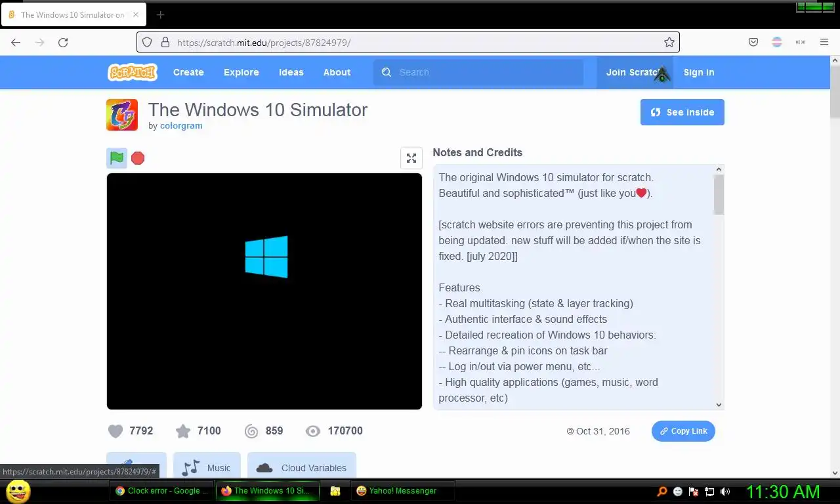Enter full screen mode for the project player
The width and height of the screenshot is (840, 504).
tap(411, 158)
